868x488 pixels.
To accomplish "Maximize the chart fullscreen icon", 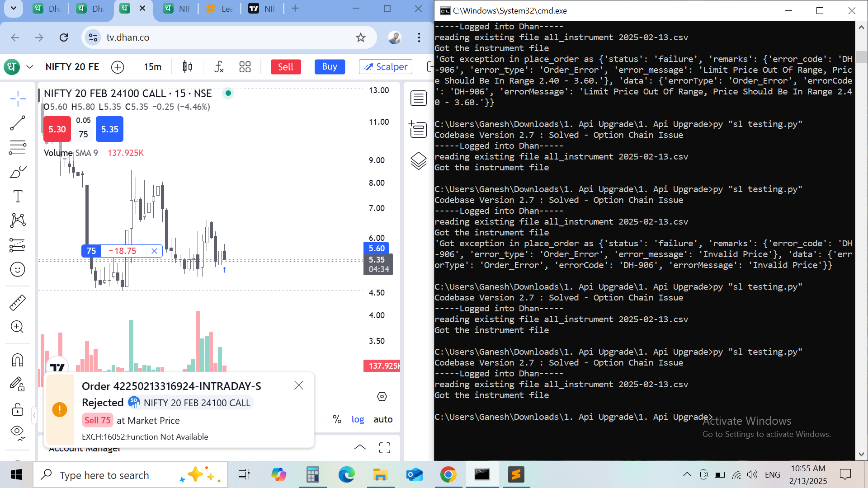I will point(385,447).
